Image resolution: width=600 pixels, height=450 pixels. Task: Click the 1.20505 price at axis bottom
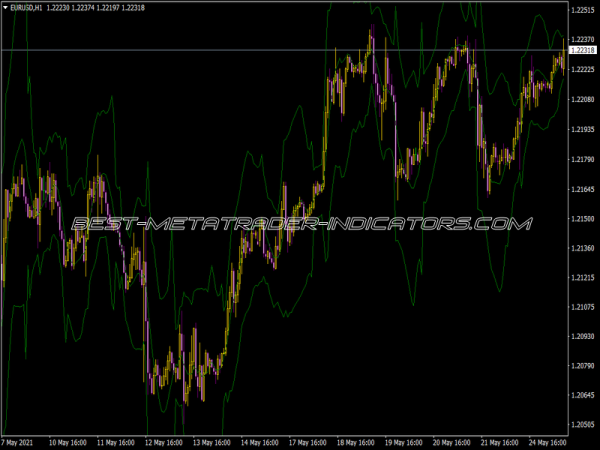tap(582, 424)
